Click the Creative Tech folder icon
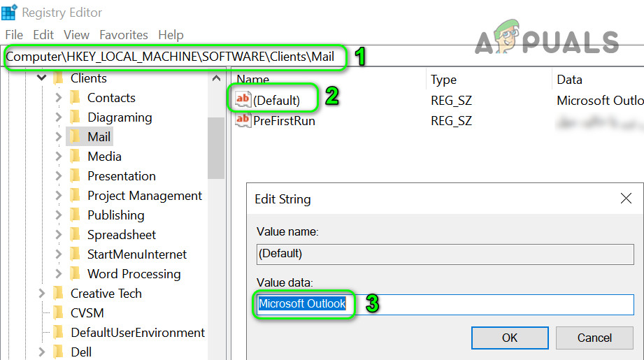 coord(59,294)
